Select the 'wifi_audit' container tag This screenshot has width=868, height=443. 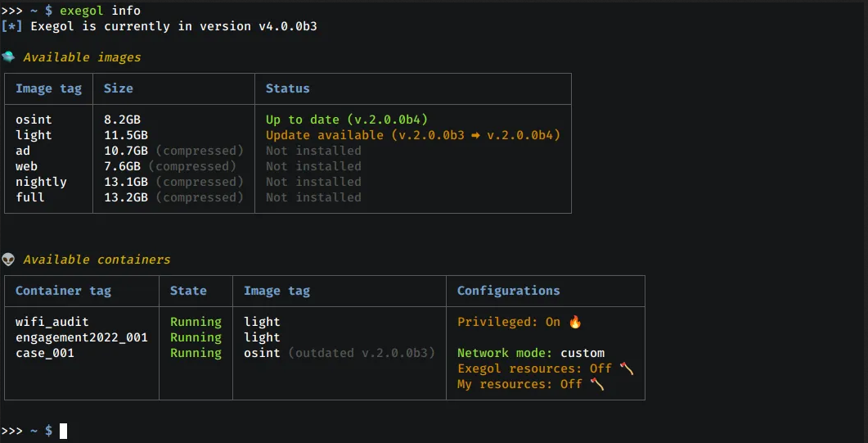(x=52, y=322)
